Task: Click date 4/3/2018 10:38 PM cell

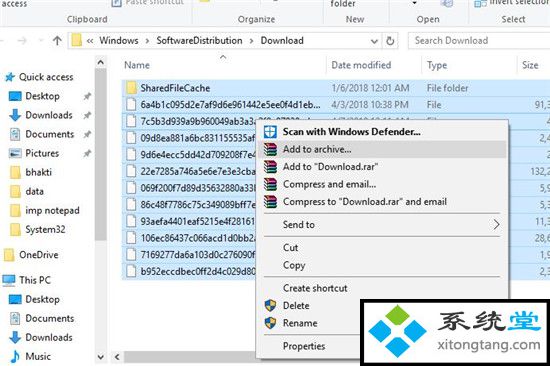Action: click(370, 105)
